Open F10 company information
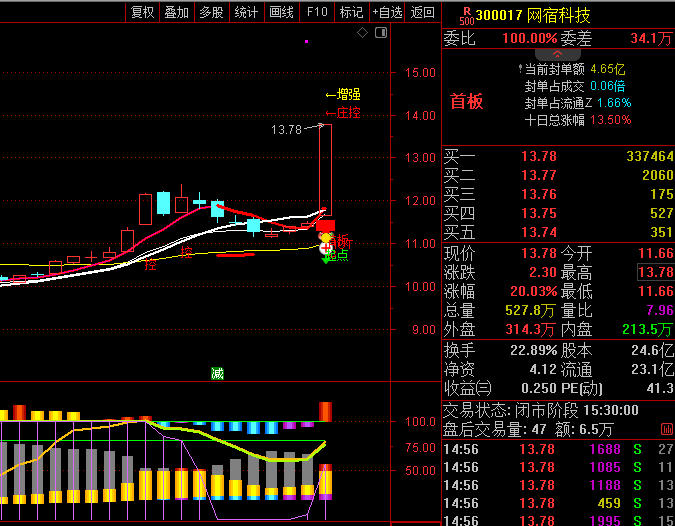The image size is (675, 526). click(x=316, y=12)
